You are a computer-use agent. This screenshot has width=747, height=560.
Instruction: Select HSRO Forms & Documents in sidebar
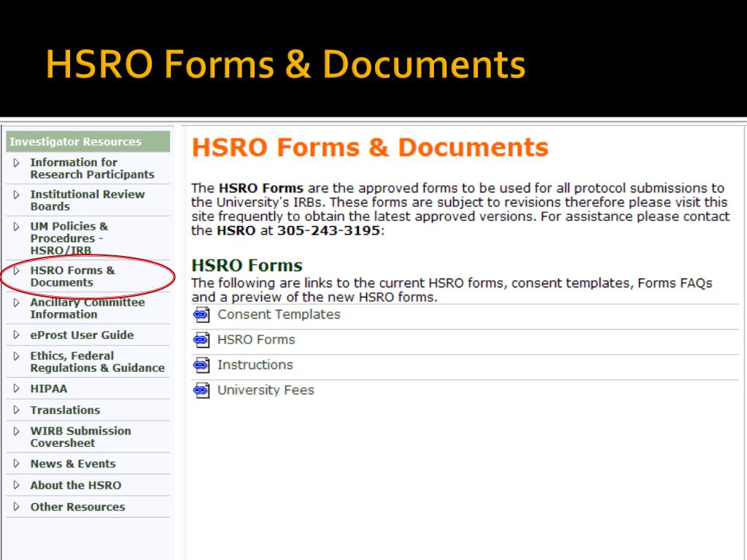73,276
